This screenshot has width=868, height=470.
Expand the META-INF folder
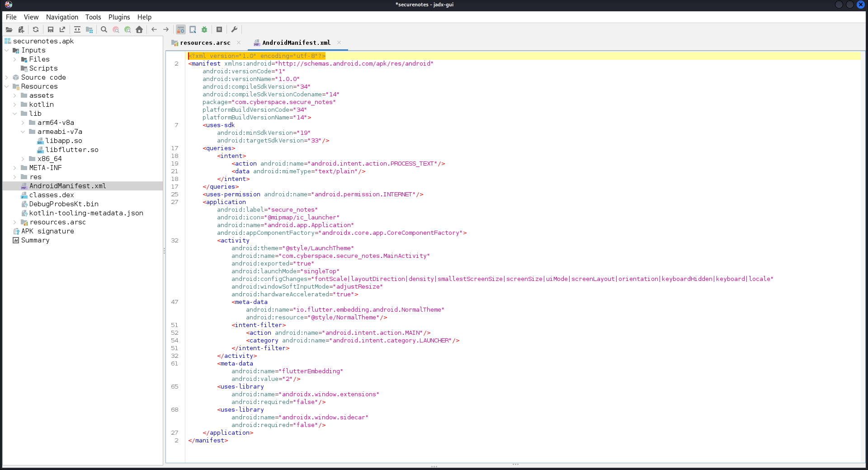coord(15,168)
